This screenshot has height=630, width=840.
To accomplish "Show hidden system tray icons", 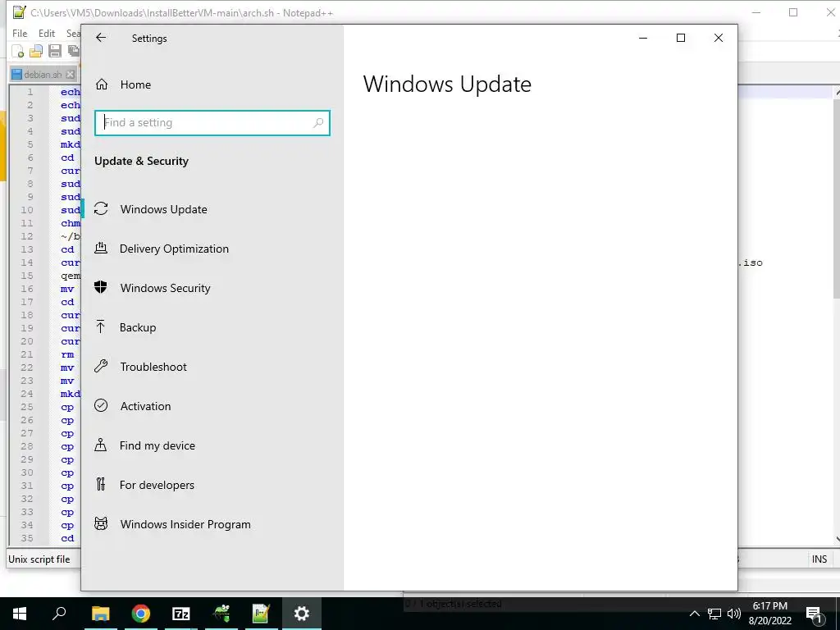I will [694, 614].
